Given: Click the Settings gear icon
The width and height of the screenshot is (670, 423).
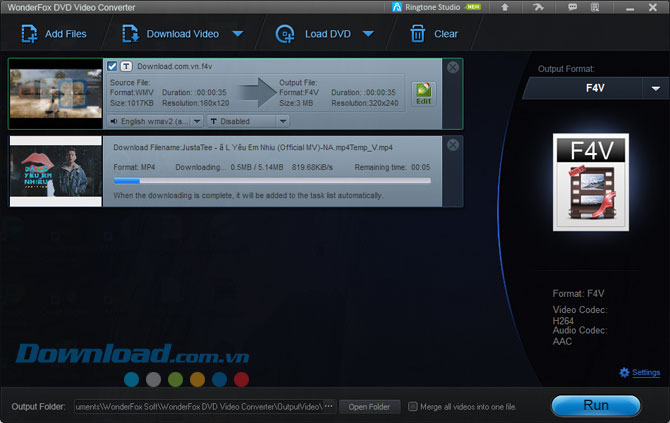Looking at the screenshot, I should (624, 373).
